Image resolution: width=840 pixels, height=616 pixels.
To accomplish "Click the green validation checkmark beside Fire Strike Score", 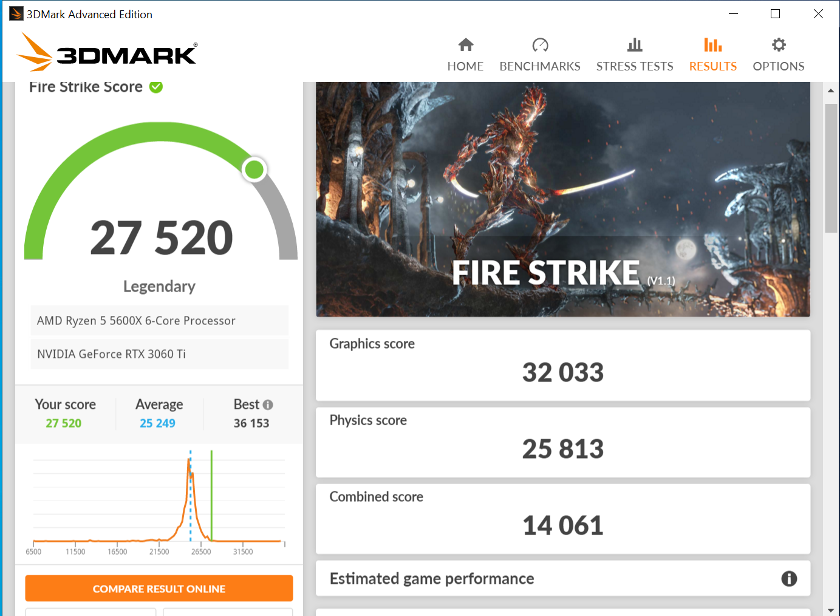I will click(x=156, y=87).
